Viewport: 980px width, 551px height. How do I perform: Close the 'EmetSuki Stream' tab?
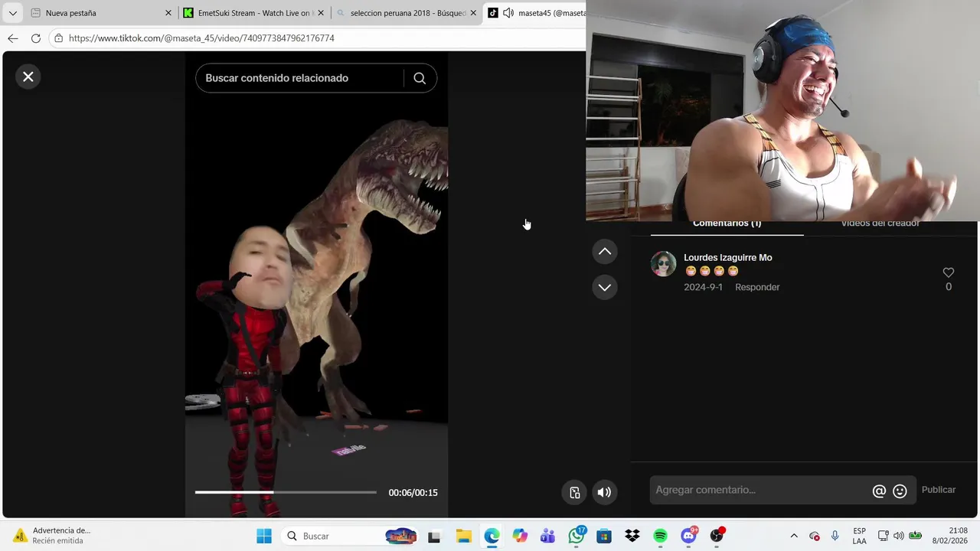tap(320, 13)
